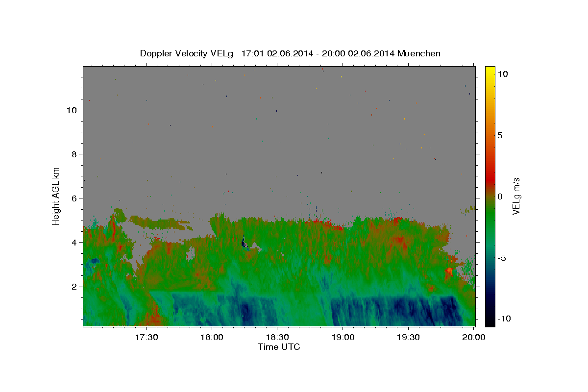Click the 'Muenchen' location label in title
The image size is (588, 392).
(419, 53)
